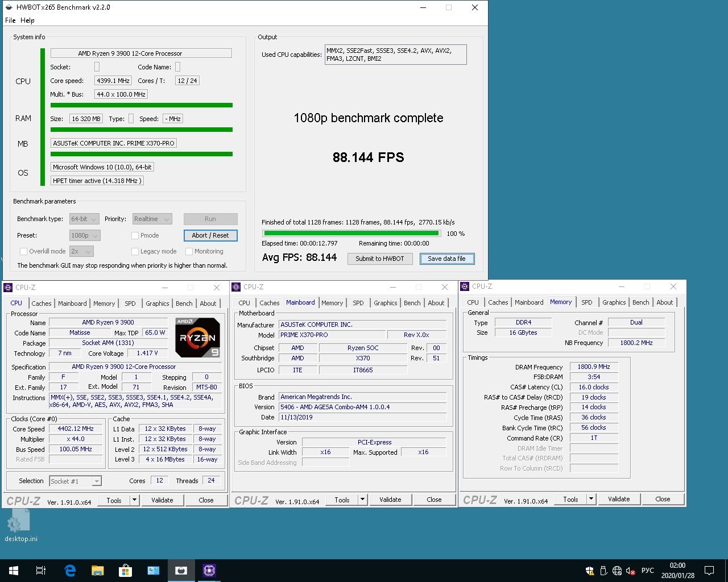Click Close in the CPU-Z Memory window

[x=663, y=499]
